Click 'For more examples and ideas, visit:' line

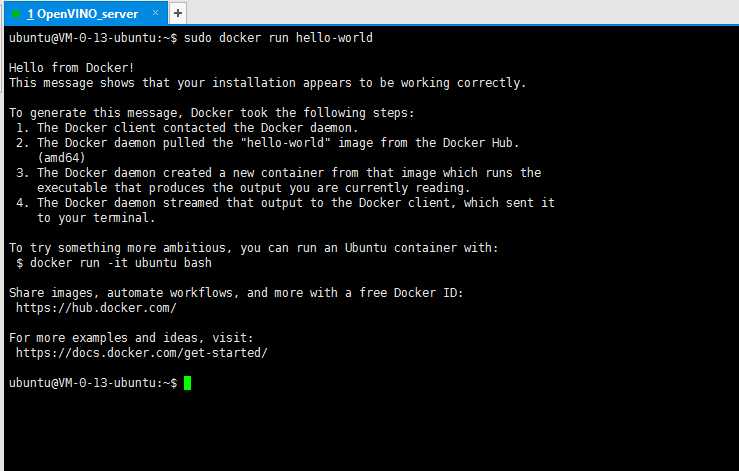[x=131, y=338]
